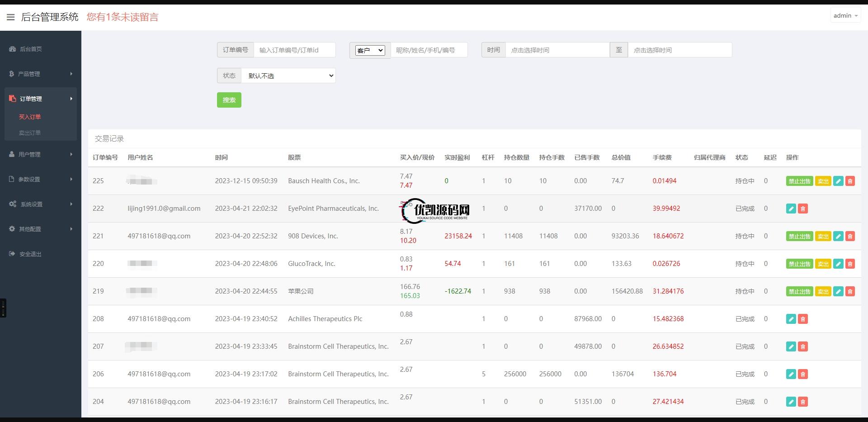Open 卖出订单 submenu item
Screen dimensions: 868x422
coord(30,133)
